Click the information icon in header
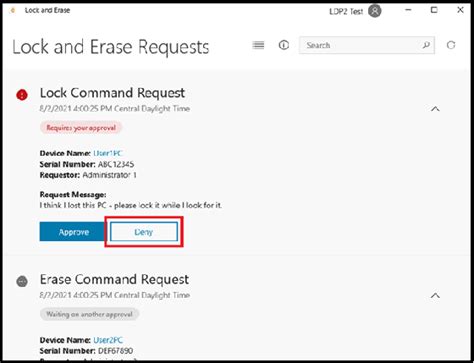Screen dimensions: 474x363 284,45
